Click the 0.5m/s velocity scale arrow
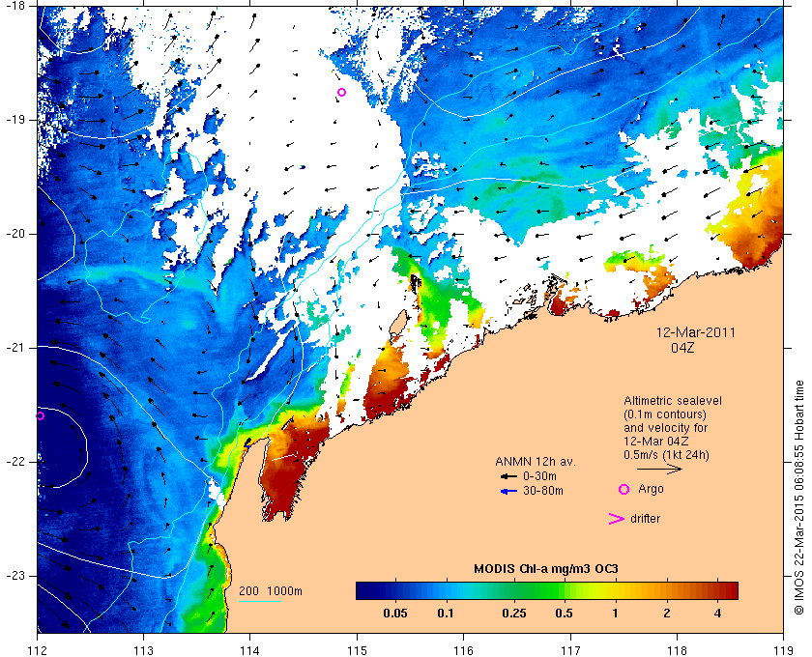The height and width of the screenshot is (657, 812). point(659,470)
